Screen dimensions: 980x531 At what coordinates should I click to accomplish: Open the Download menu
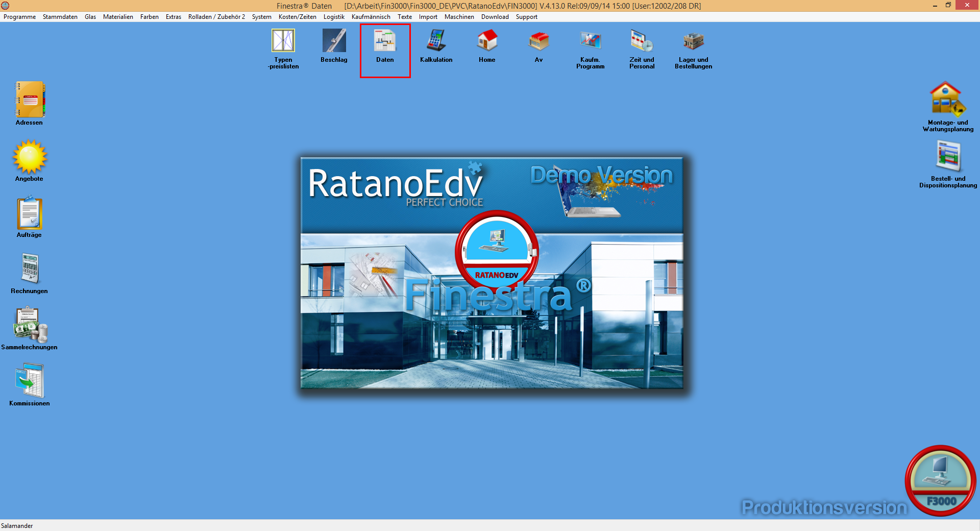click(495, 17)
